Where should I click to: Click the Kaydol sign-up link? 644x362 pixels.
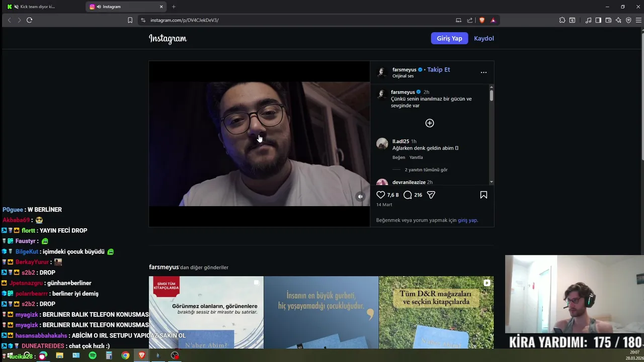484,38
